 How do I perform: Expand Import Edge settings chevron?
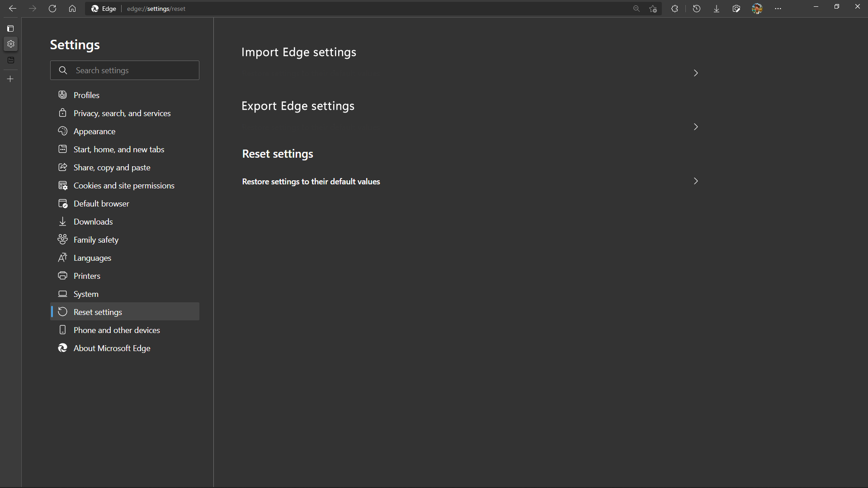(x=696, y=73)
